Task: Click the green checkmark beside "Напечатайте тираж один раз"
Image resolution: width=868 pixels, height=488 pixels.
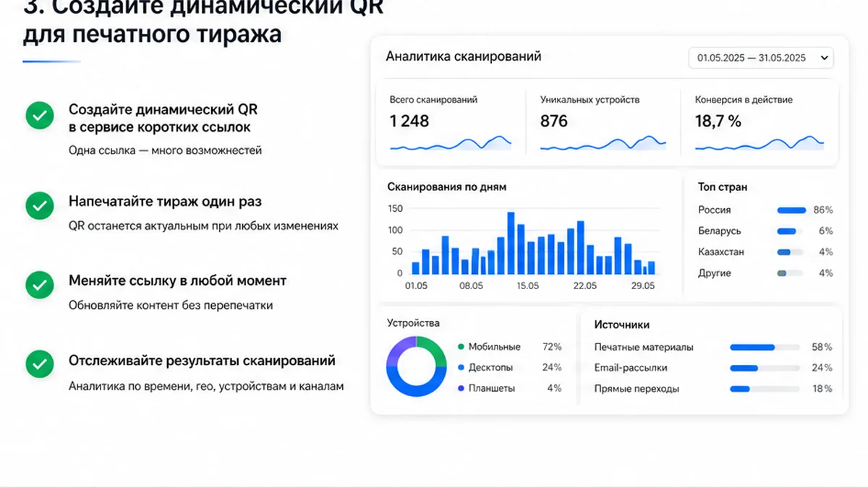Action: tap(40, 205)
